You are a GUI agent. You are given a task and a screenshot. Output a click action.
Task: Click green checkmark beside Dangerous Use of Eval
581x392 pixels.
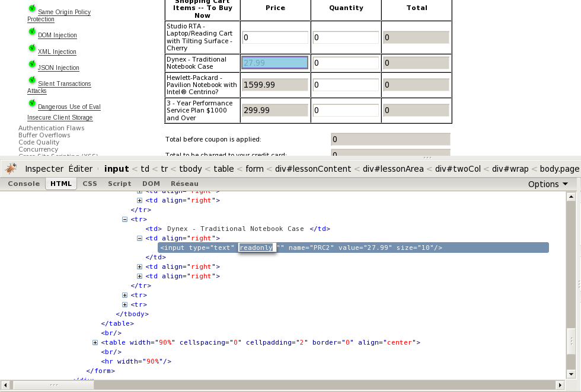[32, 103]
